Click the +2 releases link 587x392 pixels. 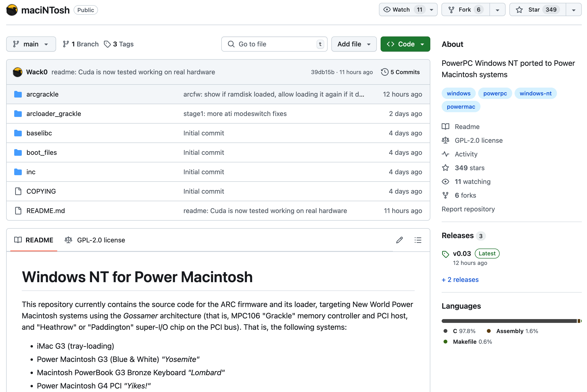[x=460, y=280]
